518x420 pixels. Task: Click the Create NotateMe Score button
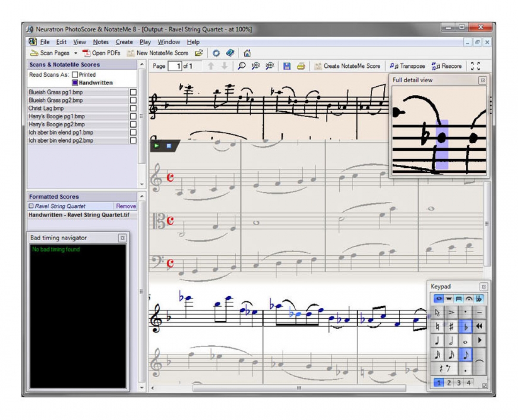[x=347, y=66]
